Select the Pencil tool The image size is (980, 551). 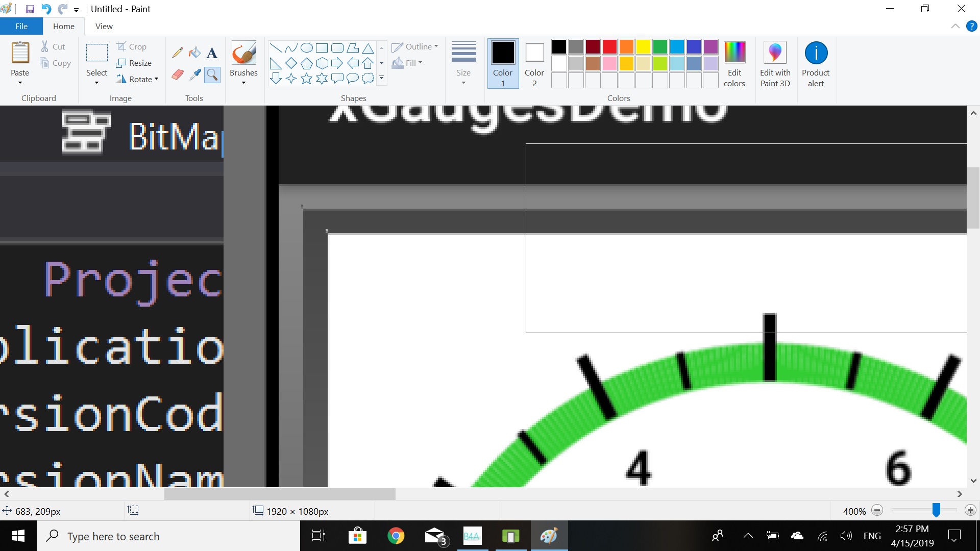[x=178, y=52]
